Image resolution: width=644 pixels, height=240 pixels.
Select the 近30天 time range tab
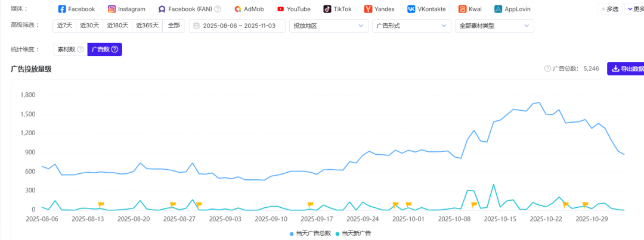pos(90,26)
